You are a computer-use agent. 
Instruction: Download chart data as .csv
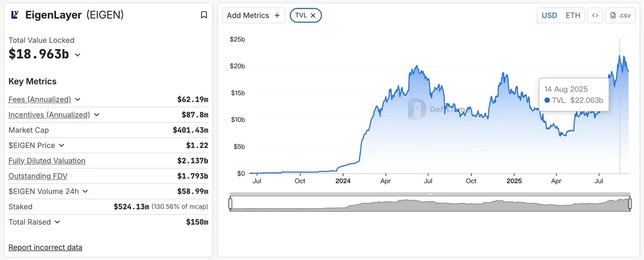pos(620,15)
